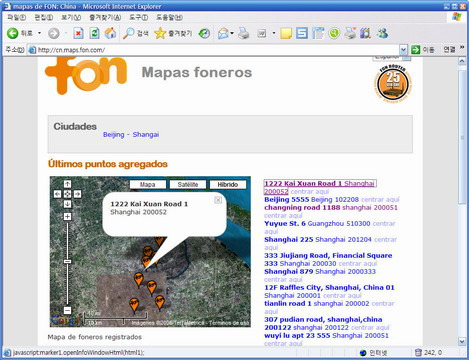Open the 333 Jiujiang Road Financial Square link
This screenshot has height=360, width=469.
[x=328, y=260]
